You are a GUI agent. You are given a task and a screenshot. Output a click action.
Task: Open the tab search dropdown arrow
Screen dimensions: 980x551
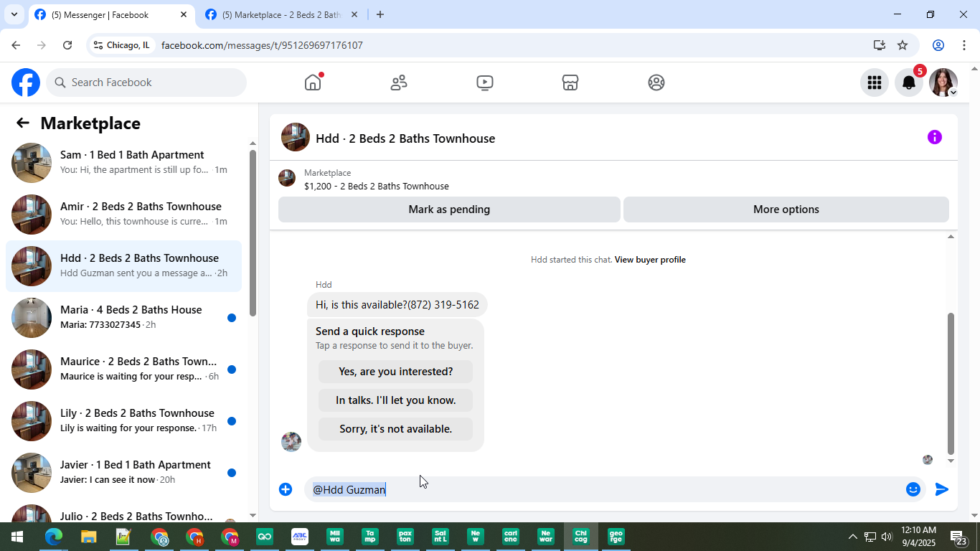click(14, 14)
